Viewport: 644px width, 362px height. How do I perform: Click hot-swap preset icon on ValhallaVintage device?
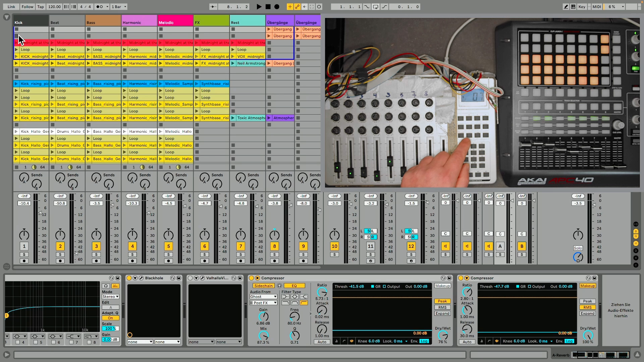pyautogui.click(x=234, y=278)
